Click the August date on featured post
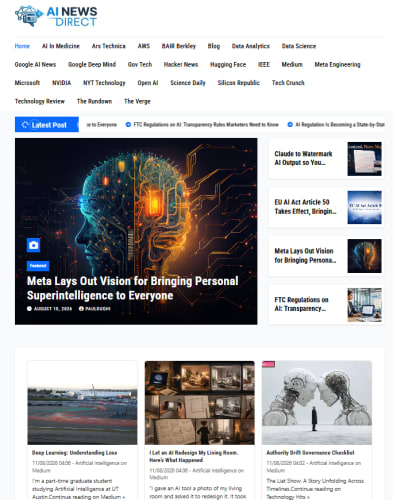The image size is (393, 500). pos(53,309)
